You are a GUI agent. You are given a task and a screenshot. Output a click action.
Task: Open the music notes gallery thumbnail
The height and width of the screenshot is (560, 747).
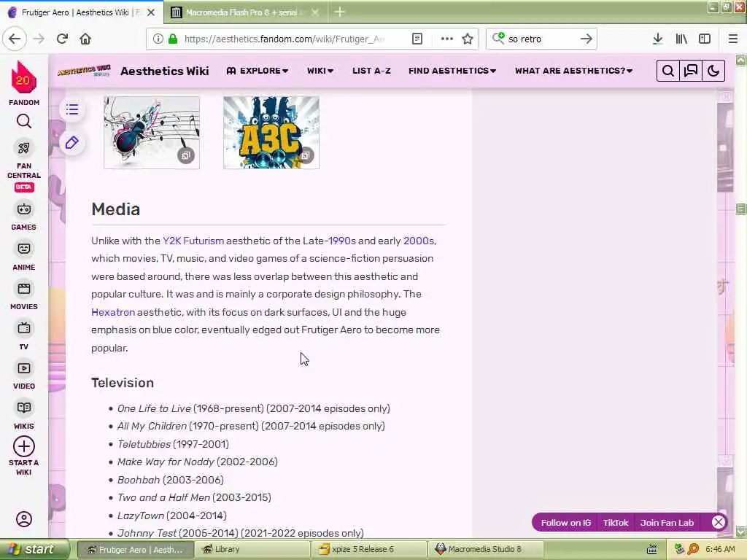pyautogui.click(x=152, y=133)
